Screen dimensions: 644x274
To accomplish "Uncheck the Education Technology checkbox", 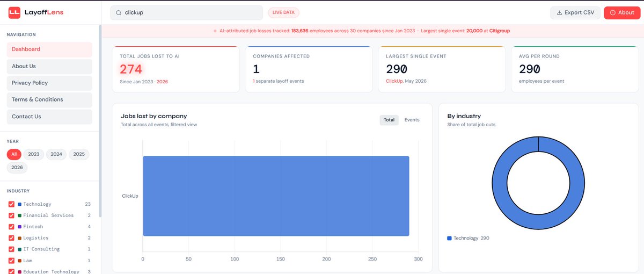I will point(12,271).
